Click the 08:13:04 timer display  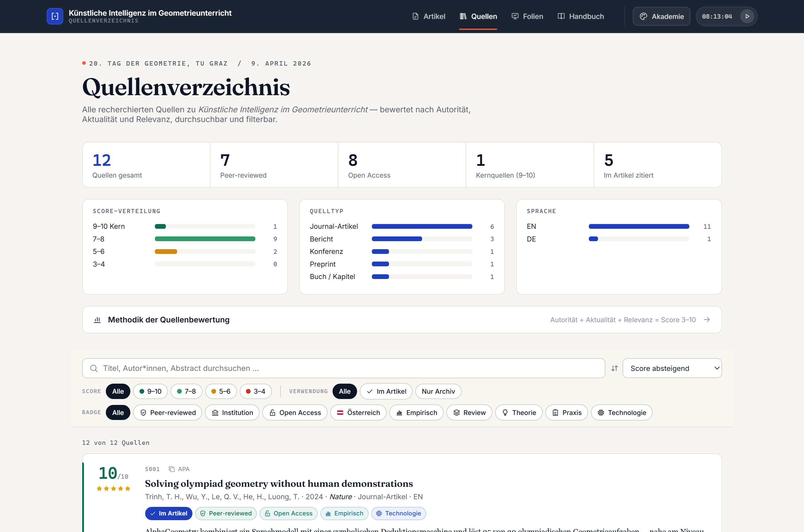pos(717,16)
